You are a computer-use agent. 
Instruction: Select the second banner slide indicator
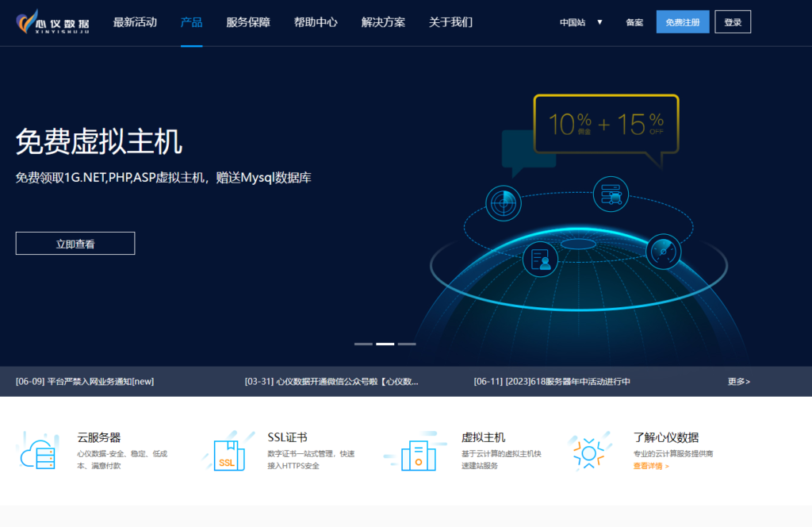[385, 344]
